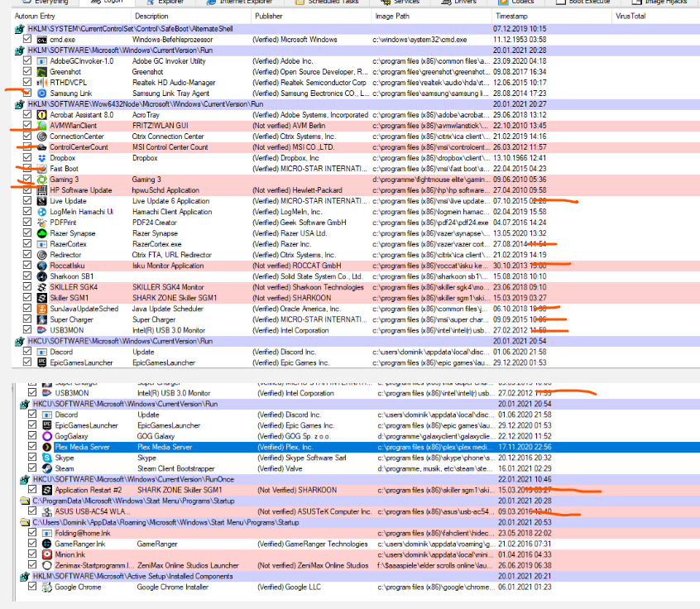Click the green Gaming 3 icon
The height and width of the screenshot is (609, 700).
41,180
